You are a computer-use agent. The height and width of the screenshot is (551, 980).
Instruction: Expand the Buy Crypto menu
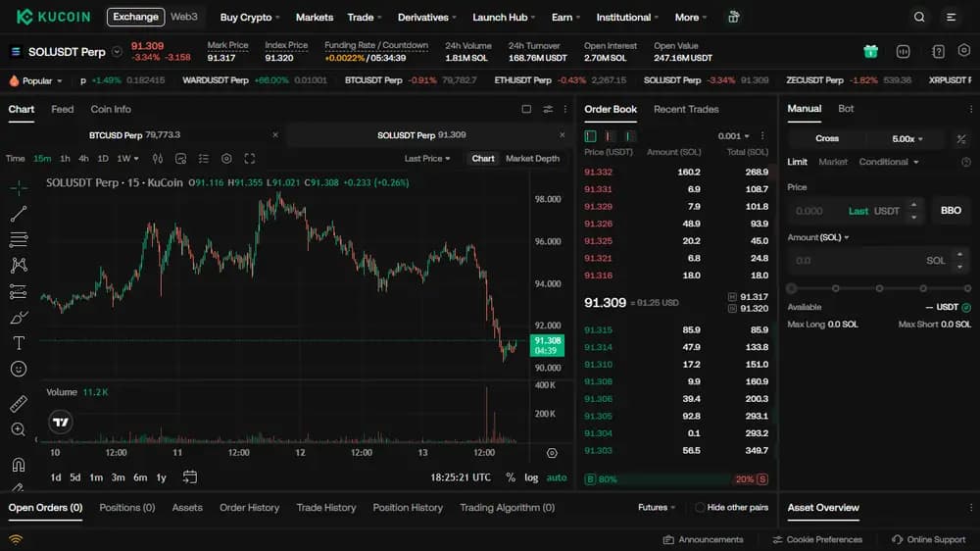click(249, 18)
